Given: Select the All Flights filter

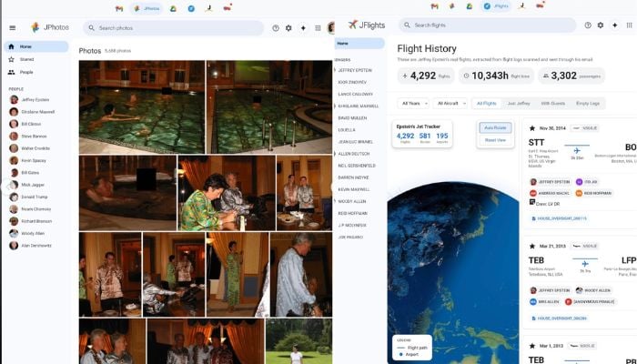Looking at the screenshot, I should point(486,103).
